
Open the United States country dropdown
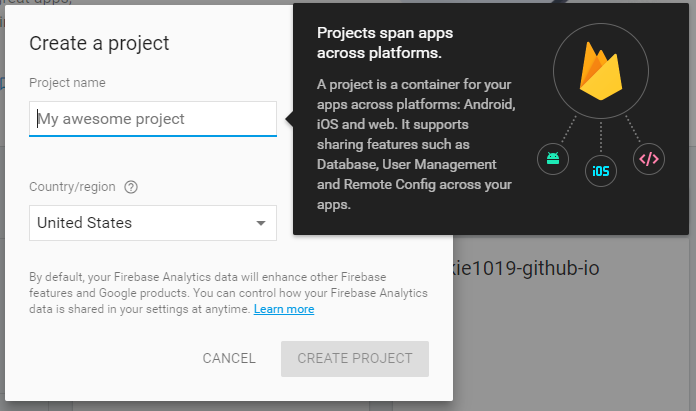[140, 223]
